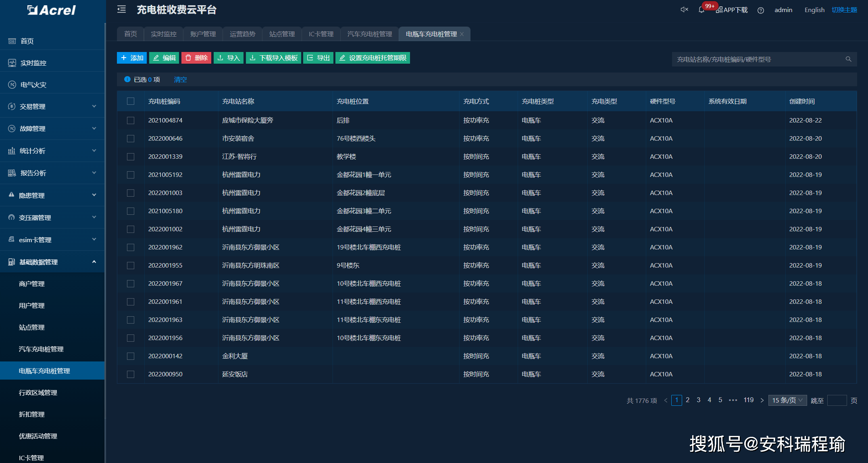Open the help question mark icon

pyautogui.click(x=760, y=10)
